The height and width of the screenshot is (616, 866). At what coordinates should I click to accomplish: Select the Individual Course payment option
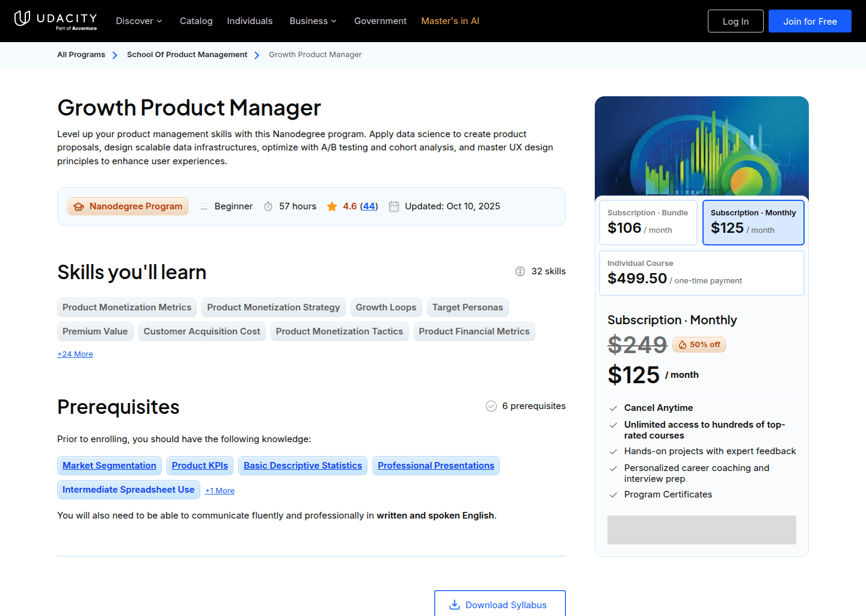(x=701, y=273)
